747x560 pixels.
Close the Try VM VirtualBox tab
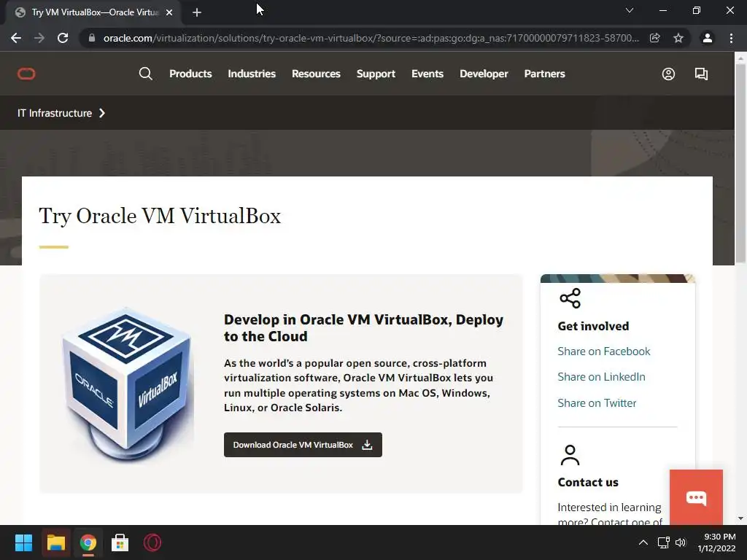pyautogui.click(x=169, y=12)
